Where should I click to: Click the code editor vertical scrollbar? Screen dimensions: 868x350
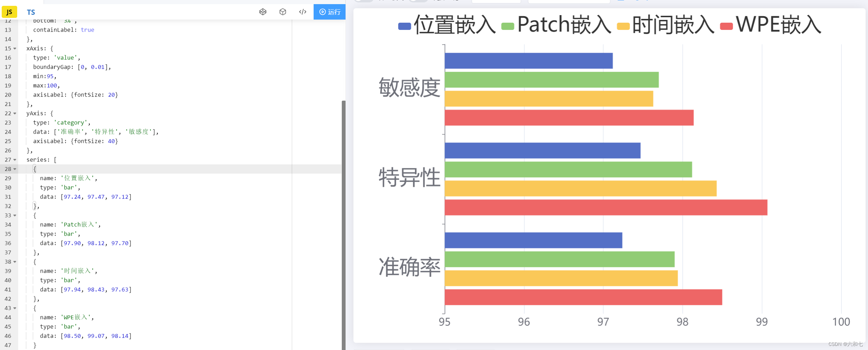343,225
